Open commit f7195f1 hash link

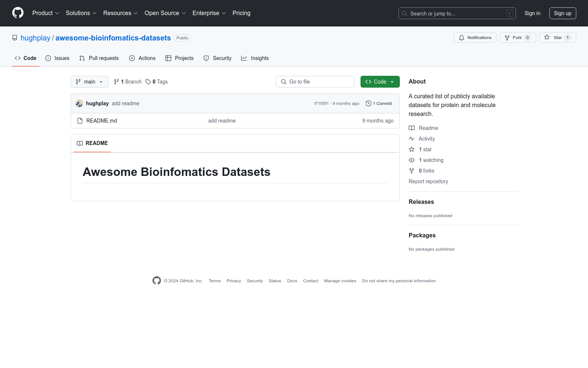(321, 103)
